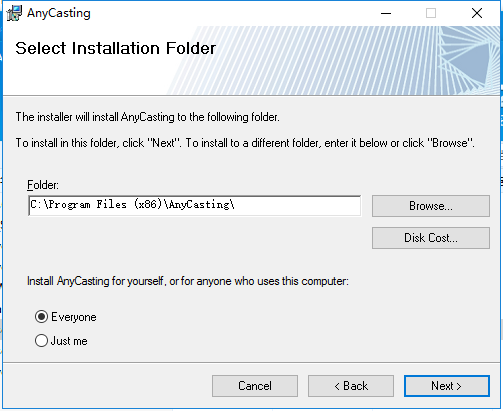This screenshot has height=411, width=503.
Task: Click the "The installer will install AnyCasting" sentence
Action: click(x=147, y=117)
